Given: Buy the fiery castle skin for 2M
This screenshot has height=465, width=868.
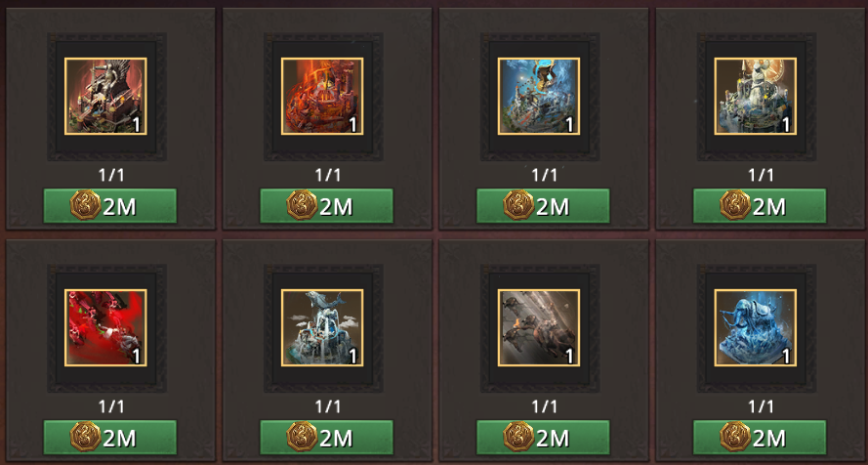Looking at the screenshot, I should click(x=327, y=206).
